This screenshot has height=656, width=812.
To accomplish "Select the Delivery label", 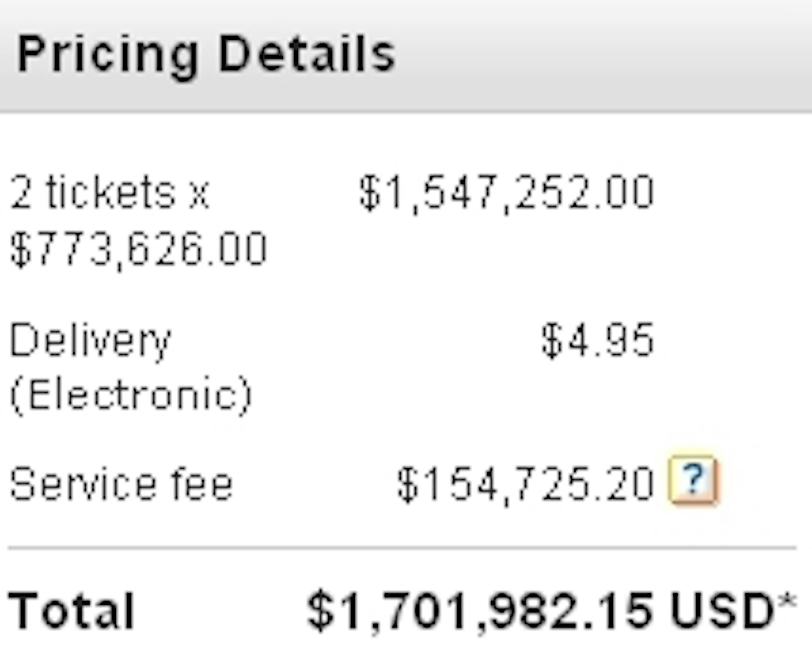I will pos(90,342).
